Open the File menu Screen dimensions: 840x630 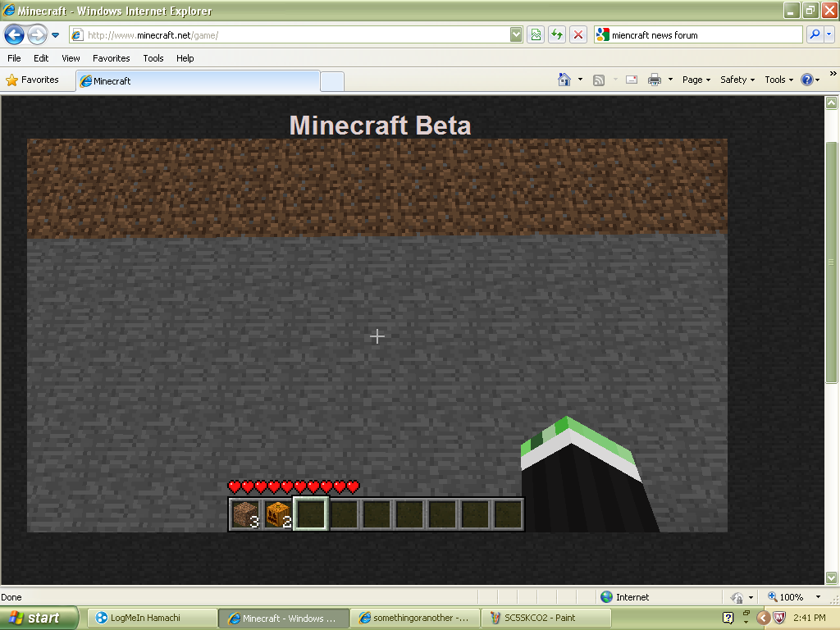[x=15, y=58]
